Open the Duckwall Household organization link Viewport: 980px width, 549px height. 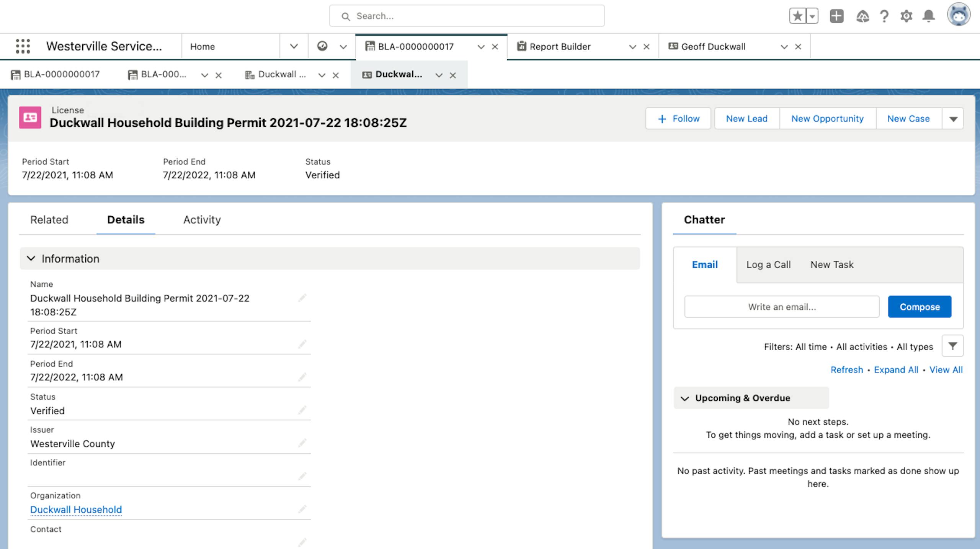[76, 510]
